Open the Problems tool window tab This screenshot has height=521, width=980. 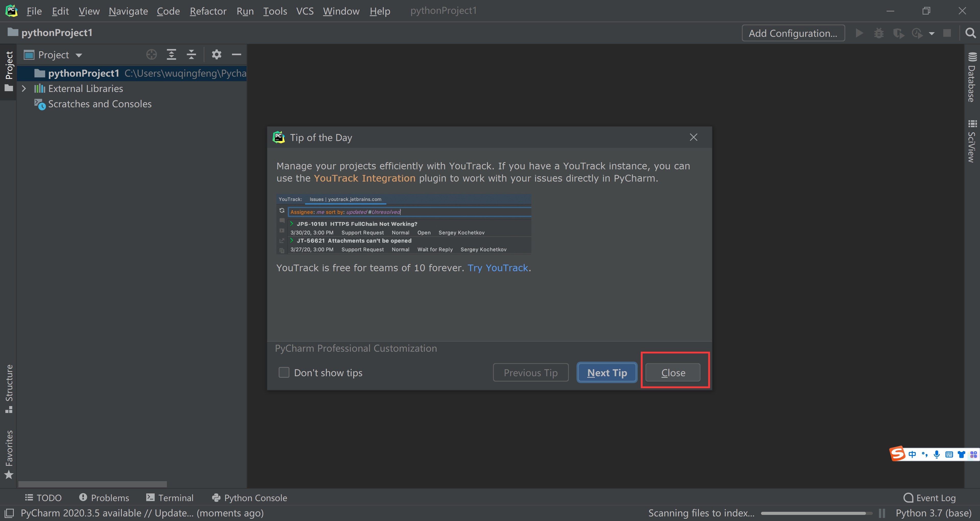tap(104, 498)
